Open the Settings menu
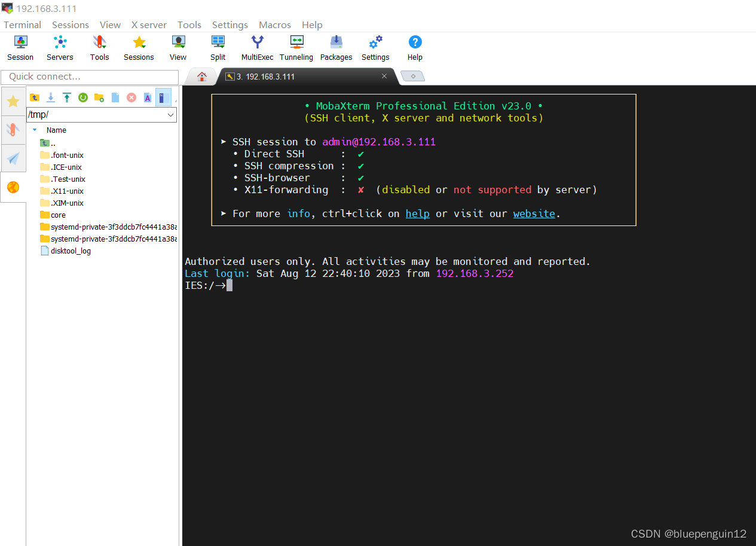This screenshot has height=546, width=756. point(230,25)
